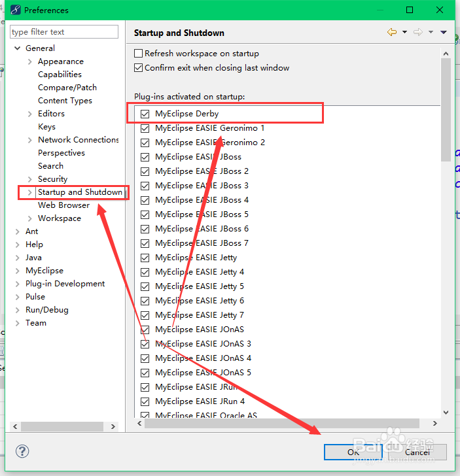
Task: Uncheck MyEclipse EASIE Jetty 7
Action: 145,315
